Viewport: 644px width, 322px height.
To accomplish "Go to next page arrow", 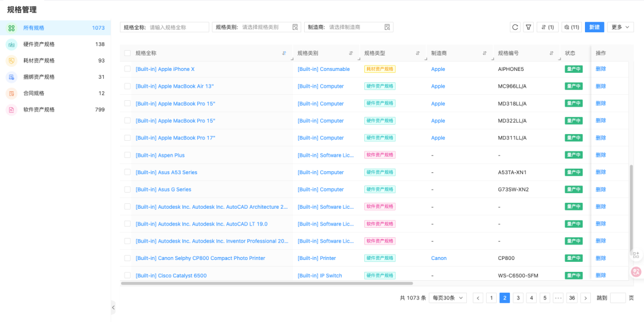I will click(586, 298).
